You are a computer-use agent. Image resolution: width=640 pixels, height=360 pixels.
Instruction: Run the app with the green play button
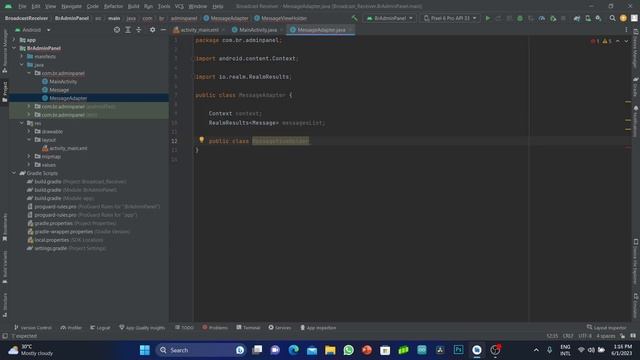point(488,18)
